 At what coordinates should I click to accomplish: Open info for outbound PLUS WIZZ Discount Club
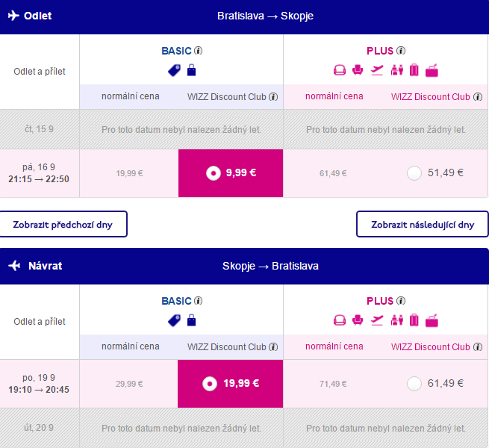click(x=478, y=97)
